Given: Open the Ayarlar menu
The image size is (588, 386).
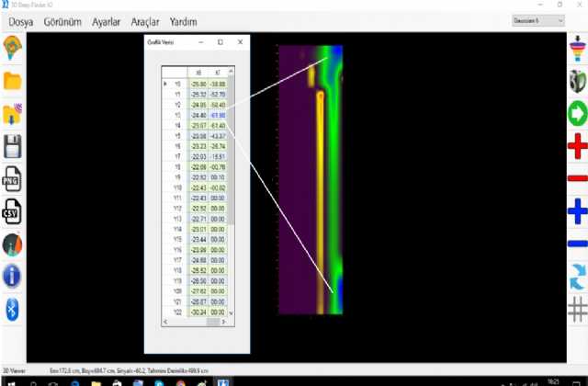Looking at the screenshot, I should click(x=99, y=20).
